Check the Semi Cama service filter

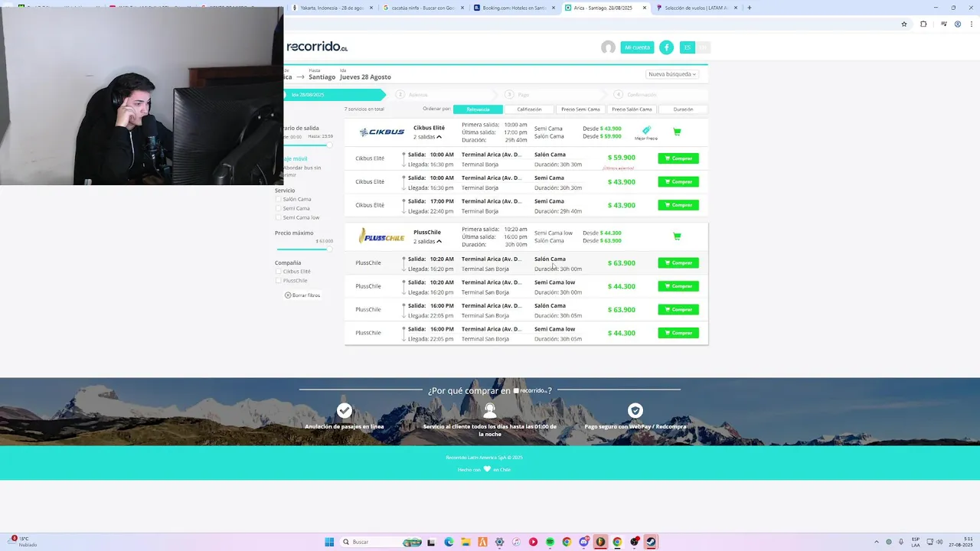coord(279,208)
